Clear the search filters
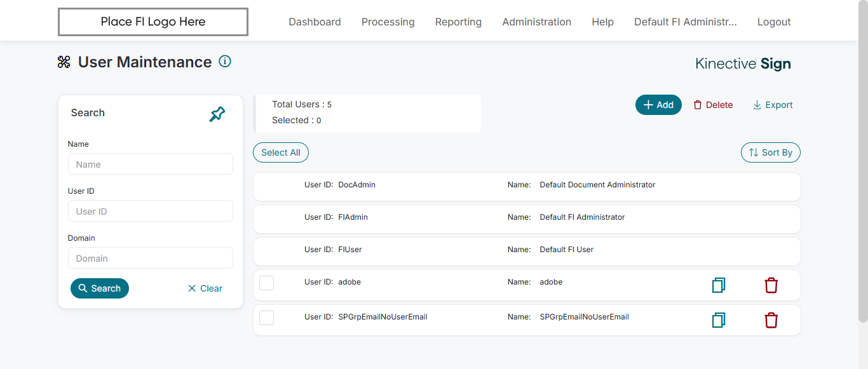Image resolution: width=868 pixels, height=369 pixels. click(x=205, y=288)
